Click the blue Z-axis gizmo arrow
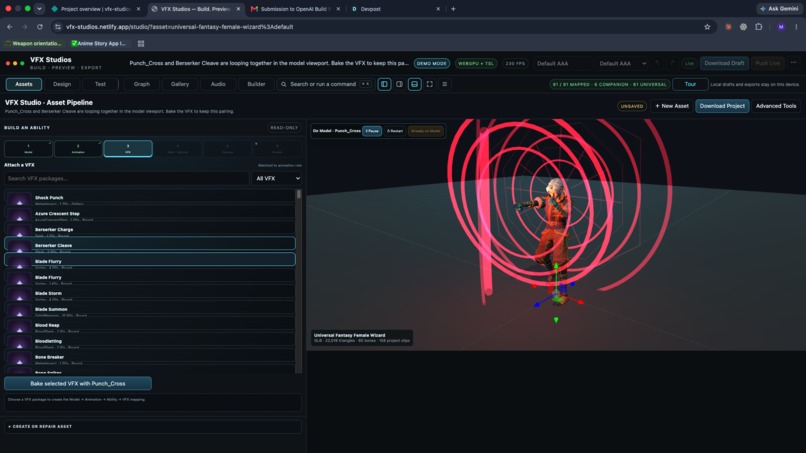This screenshot has width=806, height=453. tap(537, 305)
